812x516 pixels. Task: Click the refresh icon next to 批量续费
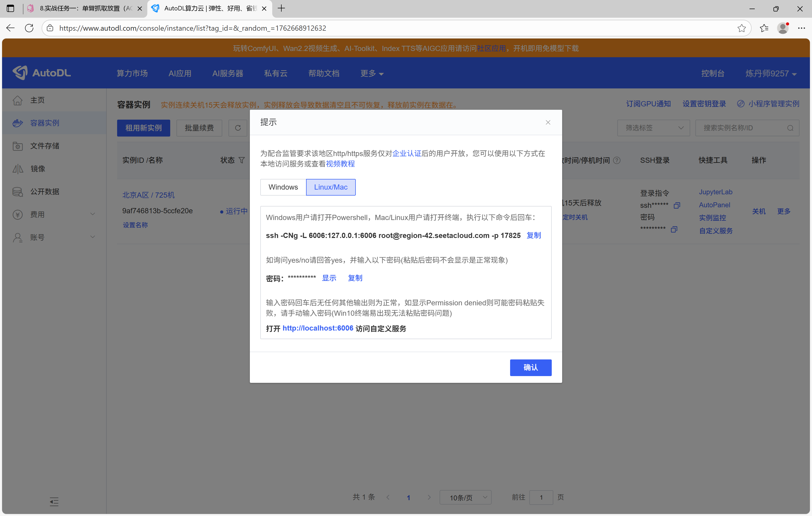point(238,128)
